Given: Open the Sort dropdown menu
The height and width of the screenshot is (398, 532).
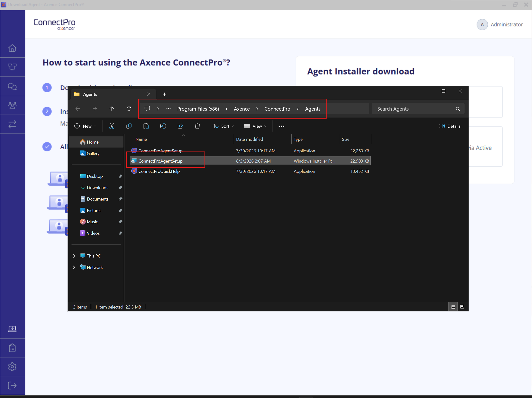Looking at the screenshot, I should click(x=223, y=126).
